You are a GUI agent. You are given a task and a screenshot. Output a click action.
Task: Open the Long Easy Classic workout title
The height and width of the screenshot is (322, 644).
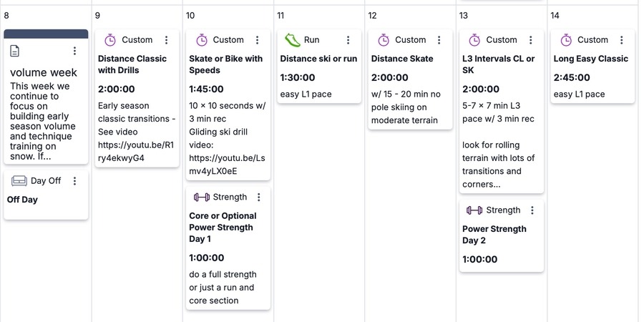[x=591, y=59]
